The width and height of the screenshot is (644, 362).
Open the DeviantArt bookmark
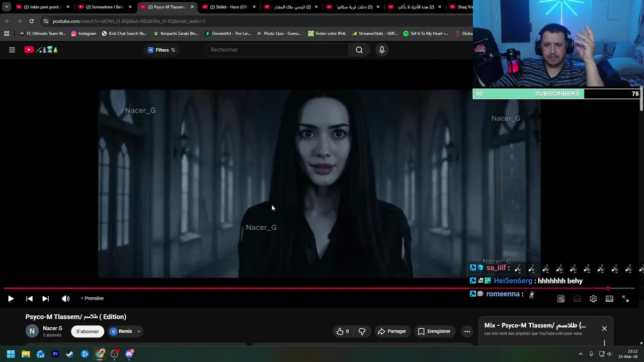click(228, 34)
